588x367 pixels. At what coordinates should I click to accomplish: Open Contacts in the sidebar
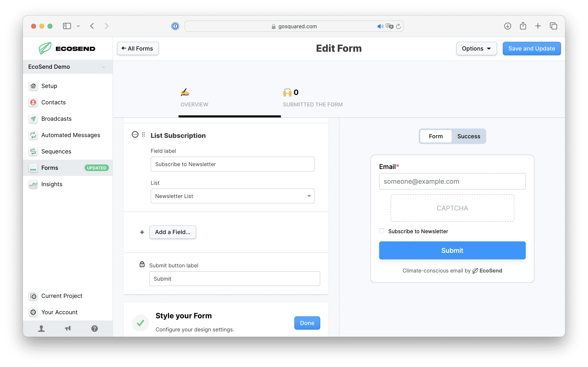tap(68, 102)
